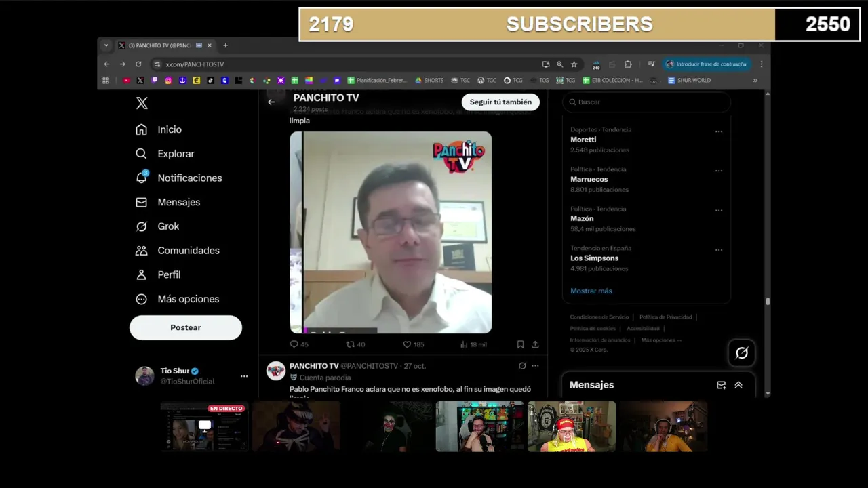
Task: Open the Mazón trend
Action: pos(582,218)
